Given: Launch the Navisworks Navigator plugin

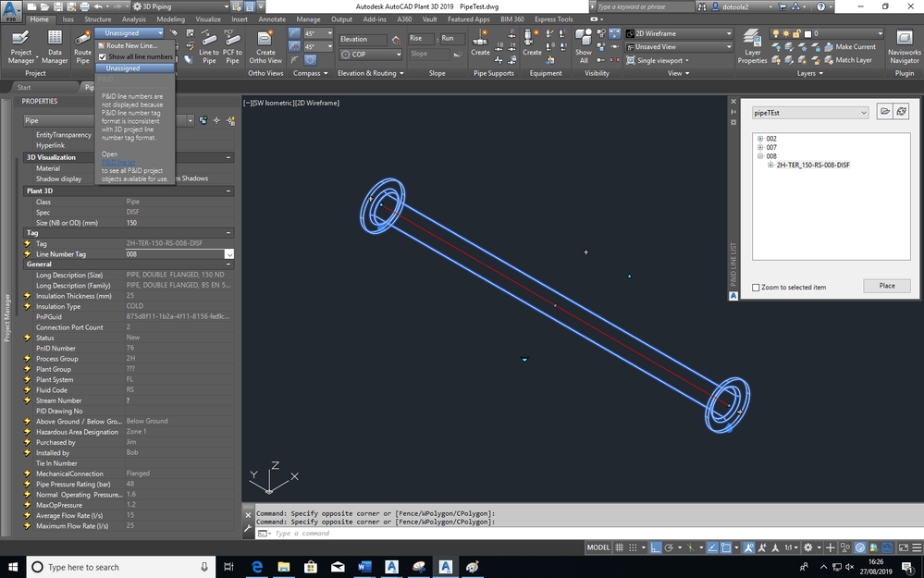Looking at the screenshot, I should (x=904, y=46).
